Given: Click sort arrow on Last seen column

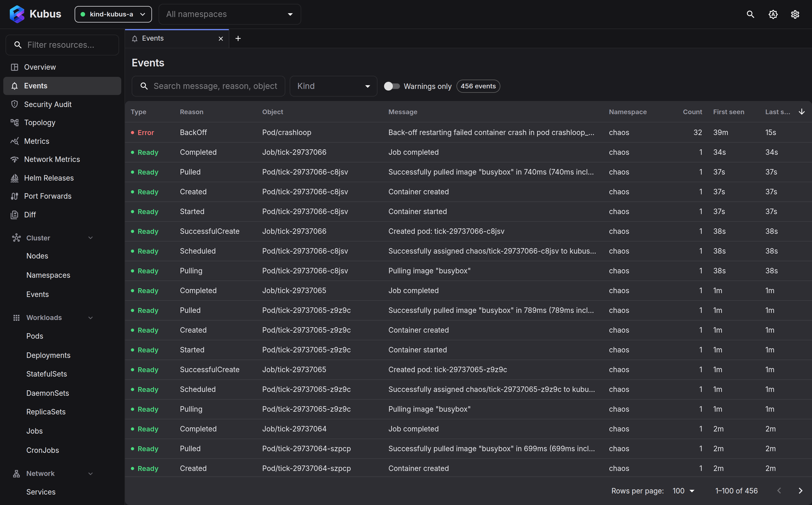Looking at the screenshot, I should tap(801, 112).
